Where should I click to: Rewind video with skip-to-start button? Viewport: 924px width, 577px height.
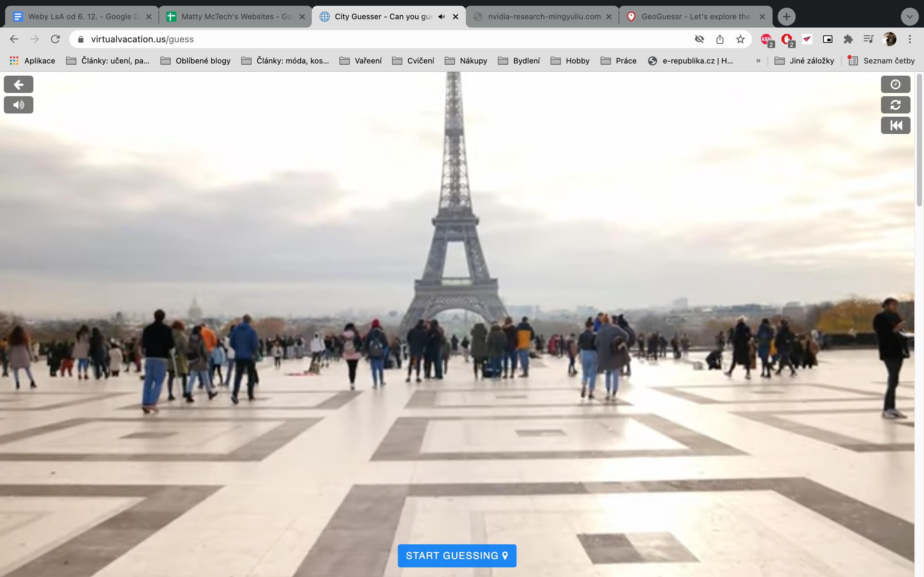click(895, 126)
